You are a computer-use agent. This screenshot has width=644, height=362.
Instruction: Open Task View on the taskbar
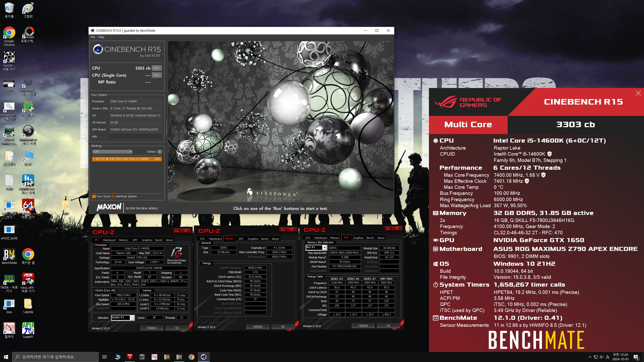105,357
